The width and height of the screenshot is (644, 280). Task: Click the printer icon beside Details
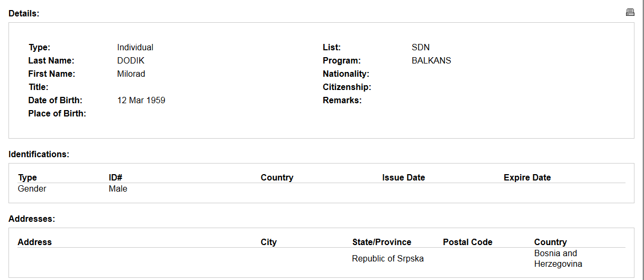tap(630, 12)
